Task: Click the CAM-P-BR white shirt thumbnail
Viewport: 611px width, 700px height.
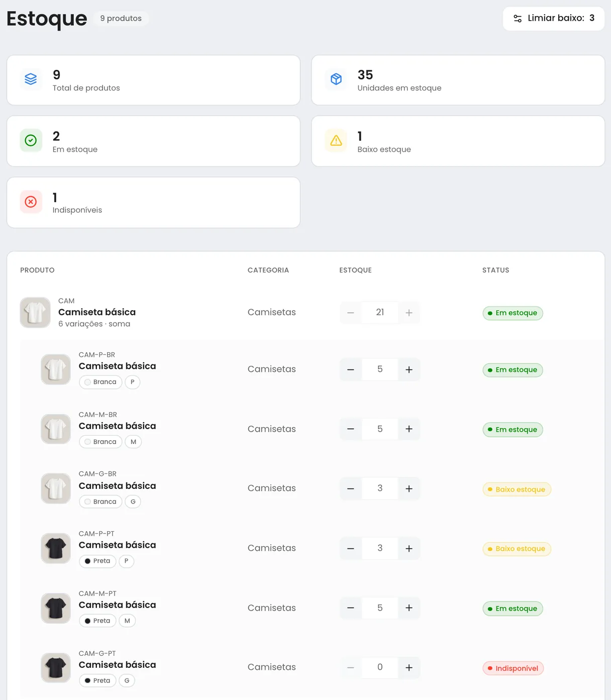Action: click(x=56, y=369)
